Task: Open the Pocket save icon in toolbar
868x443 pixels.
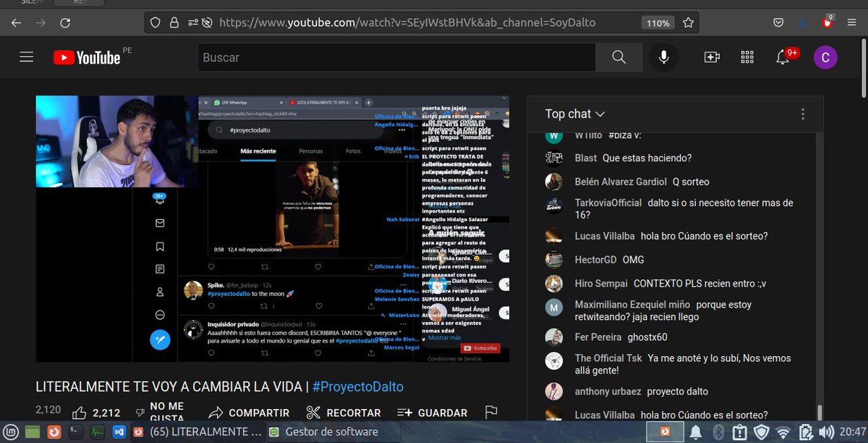Action: 778,22
